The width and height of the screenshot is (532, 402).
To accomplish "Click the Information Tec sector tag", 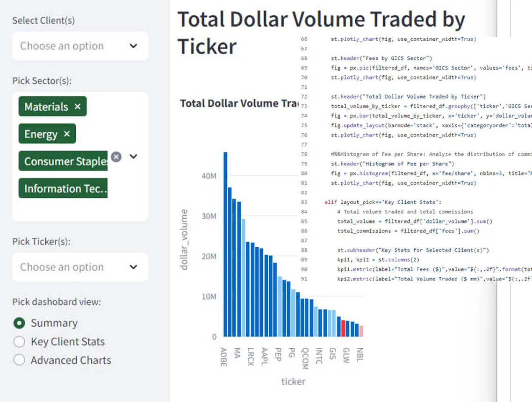I will click(x=63, y=189).
